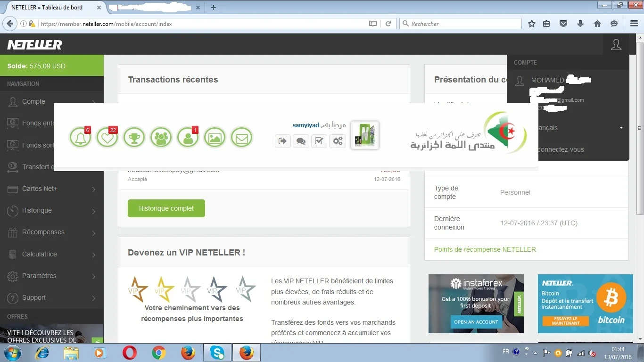Image resolution: width=644 pixels, height=362 pixels.
Task: Click the Firefox home toolbar icon
Action: 597,24
